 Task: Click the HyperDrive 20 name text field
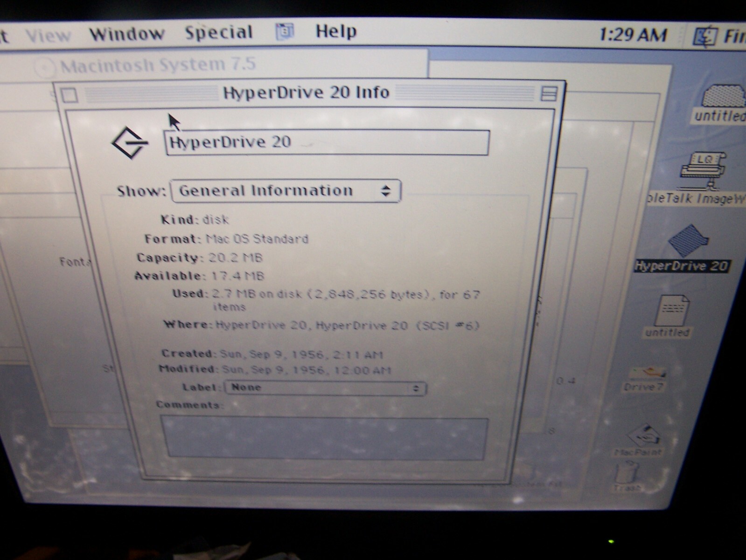[x=327, y=142]
